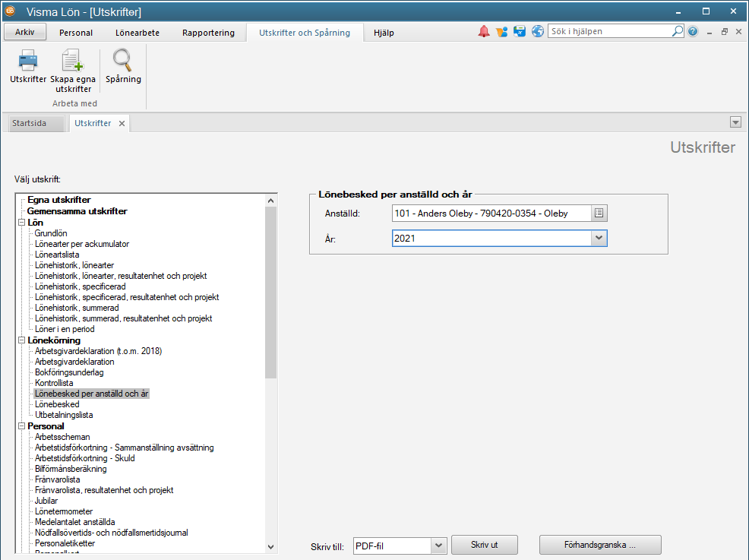Click Skapa egna utskrifter icon
749x560 pixels.
[x=73, y=71]
